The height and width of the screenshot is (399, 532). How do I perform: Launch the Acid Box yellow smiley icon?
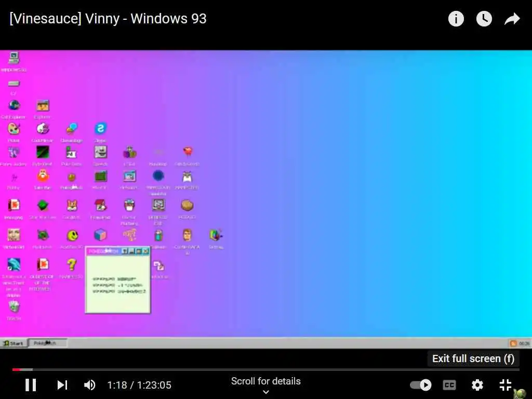72,235
